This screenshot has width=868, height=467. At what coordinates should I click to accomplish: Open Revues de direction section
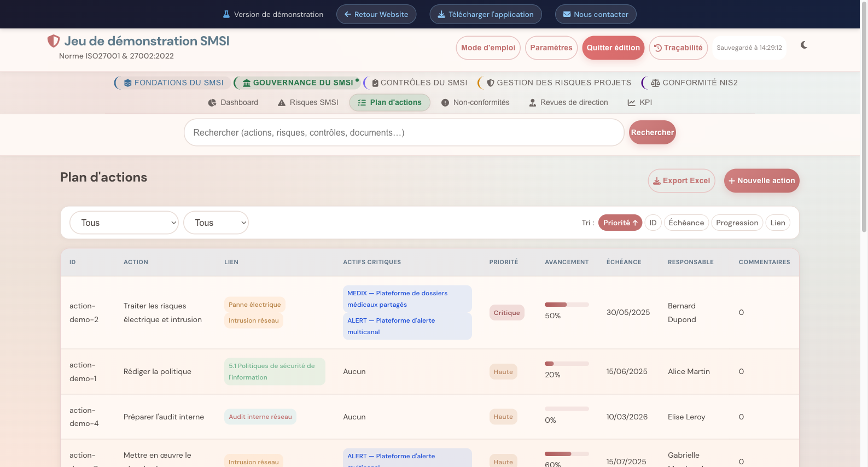point(568,103)
